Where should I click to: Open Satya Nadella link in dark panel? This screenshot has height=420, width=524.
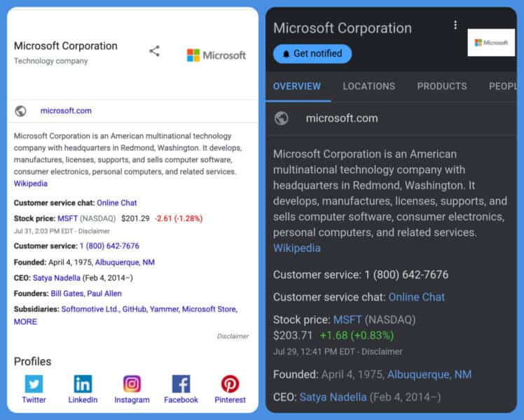(333, 397)
